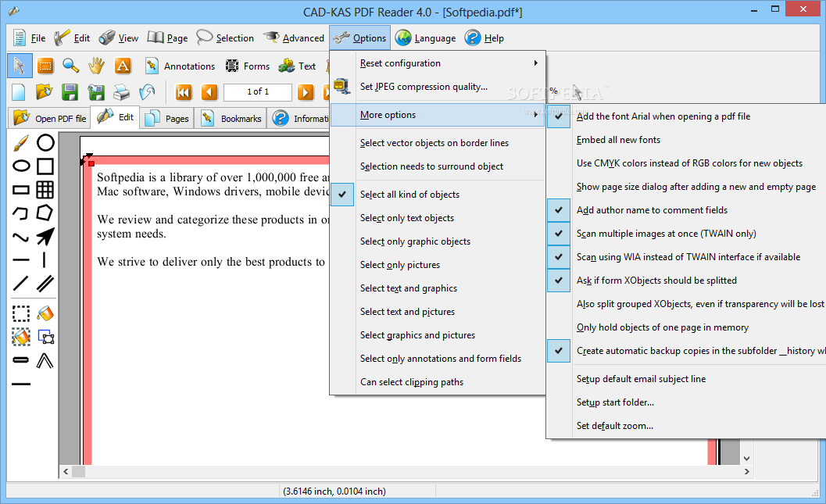Toggle 'Create automatic backup copies' option

[686, 351]
